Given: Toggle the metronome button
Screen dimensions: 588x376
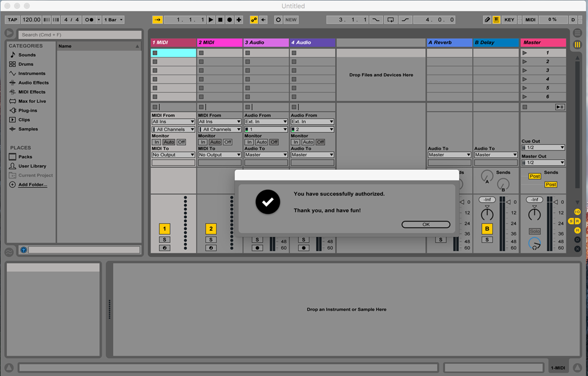Looking at the screenshot, I should click(90, 19).
